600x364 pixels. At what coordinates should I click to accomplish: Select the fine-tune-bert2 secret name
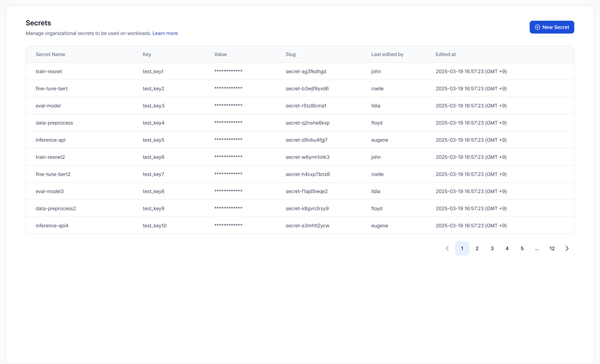click(x=53, y=174)
